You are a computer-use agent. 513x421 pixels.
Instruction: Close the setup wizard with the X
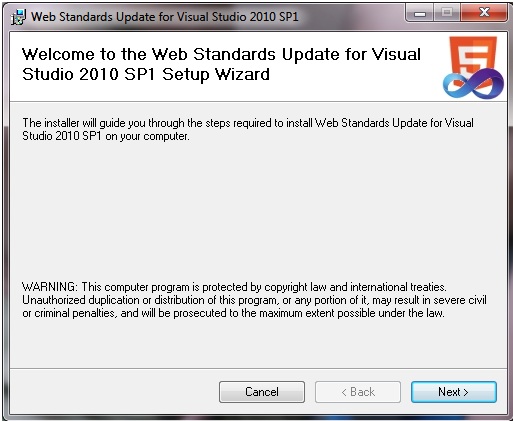(484, 14)
